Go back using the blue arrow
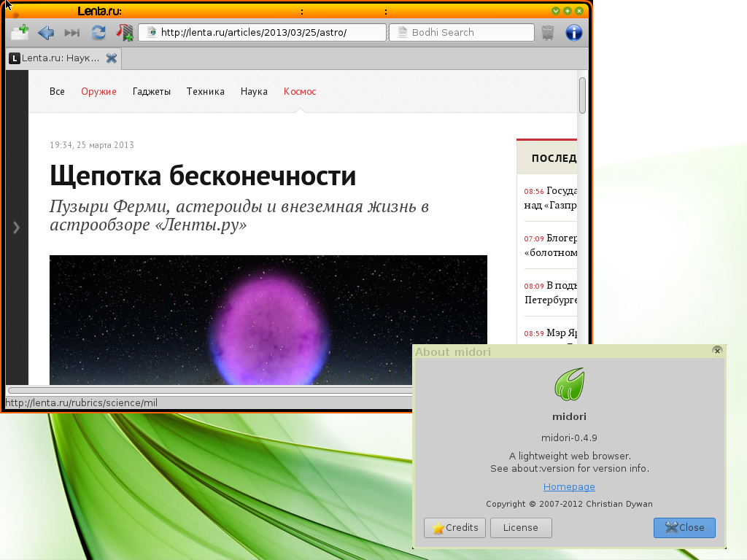747x560 pixels. coord(46,32)
